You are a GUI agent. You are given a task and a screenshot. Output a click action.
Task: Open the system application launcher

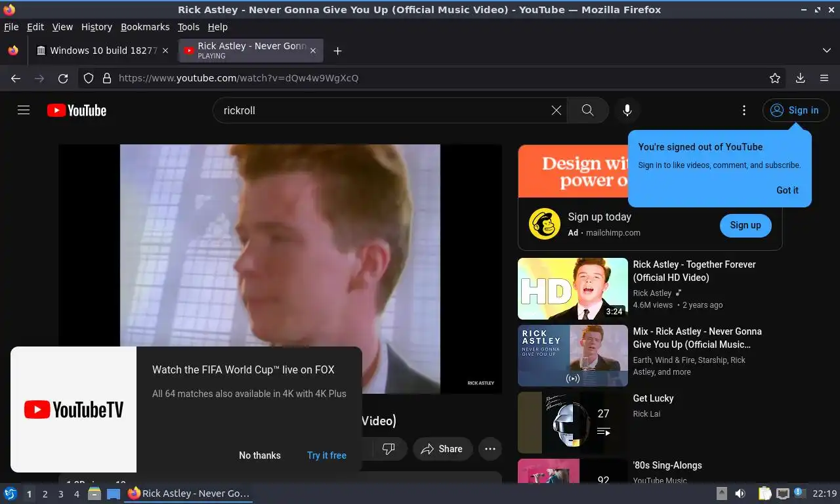click(x=10, y=493)
